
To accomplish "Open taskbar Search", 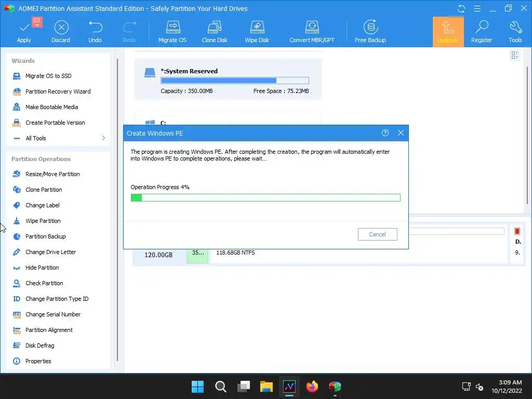I will tap(220, 387).
